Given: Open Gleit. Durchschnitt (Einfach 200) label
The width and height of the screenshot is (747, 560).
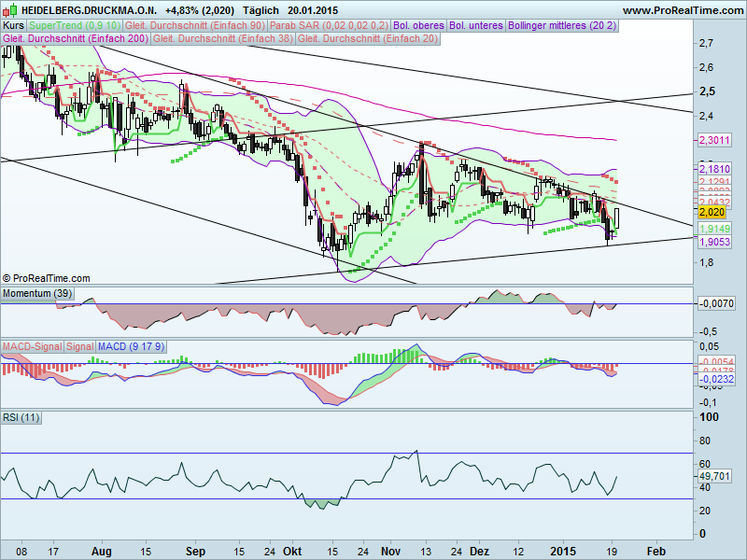Looking at the screenshot, I should pos(76,38).
